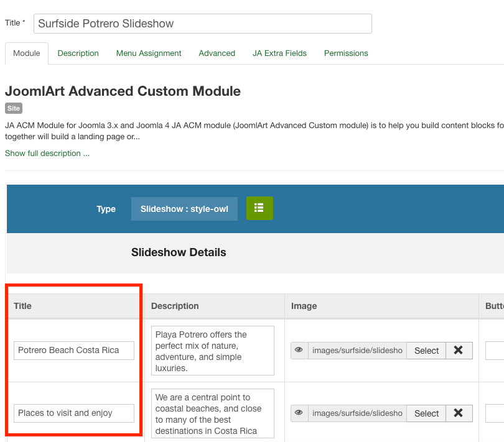Go to the Advanced tab

(217, 53)
